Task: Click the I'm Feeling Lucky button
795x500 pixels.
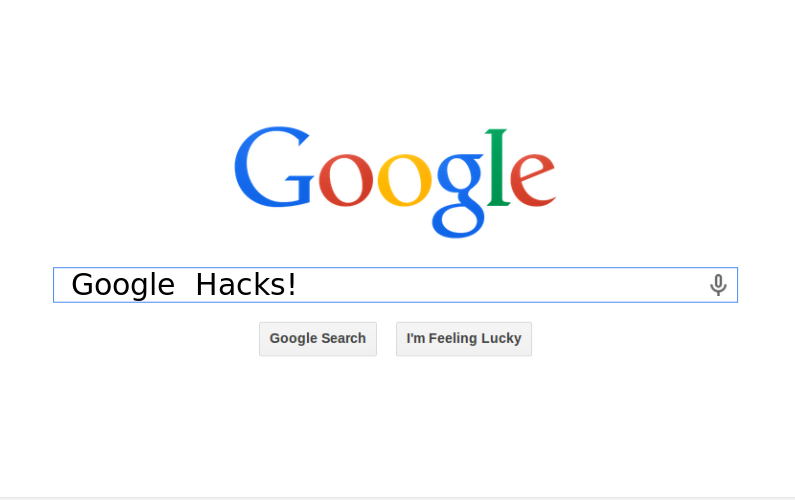Action: pos(464,339)
